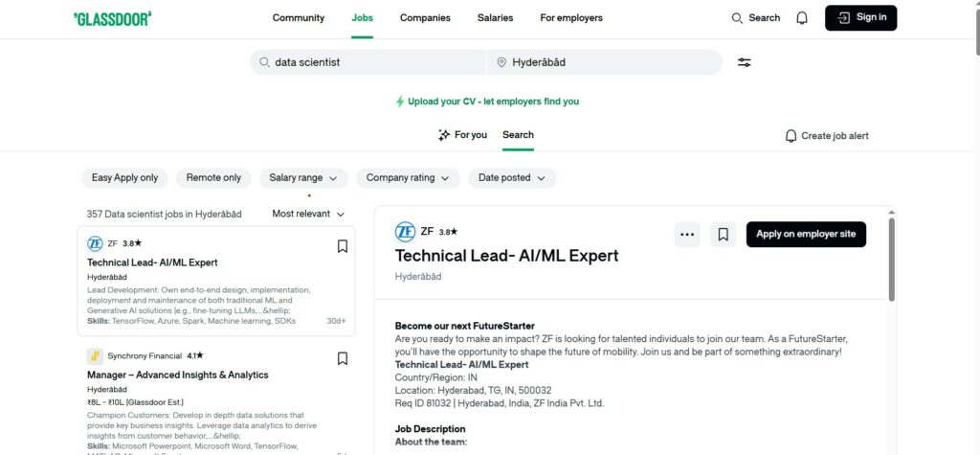
Task: Switch to the For you tab
Action: [462, 135]
